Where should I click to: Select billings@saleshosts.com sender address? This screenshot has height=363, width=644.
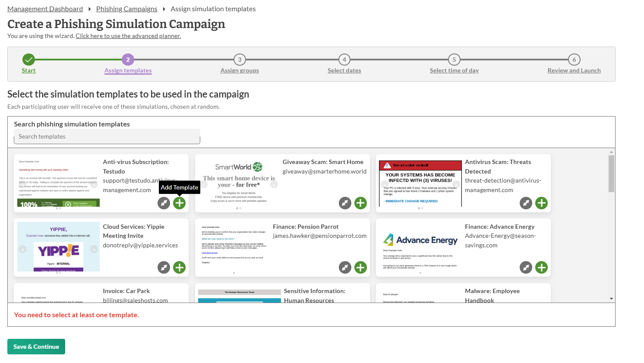135,300
